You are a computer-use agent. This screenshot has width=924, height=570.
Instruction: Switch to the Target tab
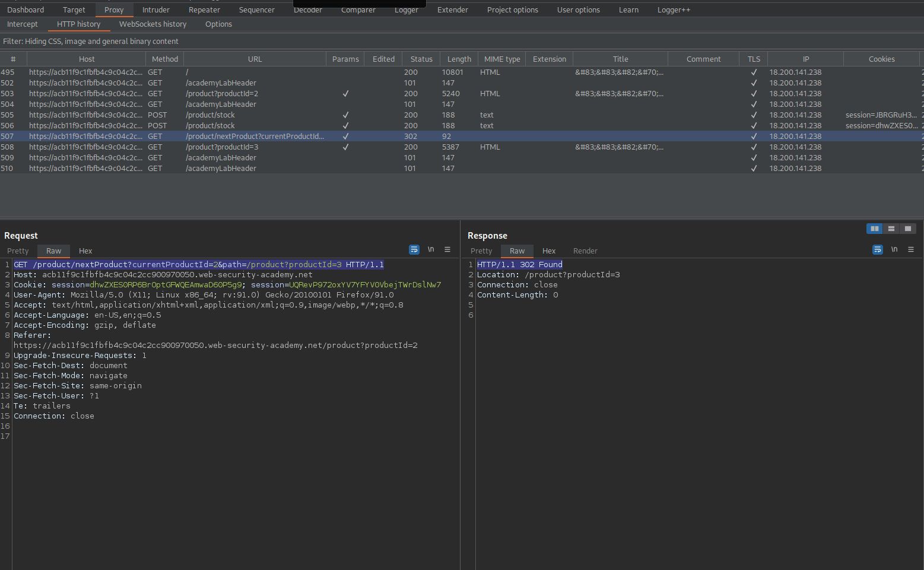click(x=74, y=10)
